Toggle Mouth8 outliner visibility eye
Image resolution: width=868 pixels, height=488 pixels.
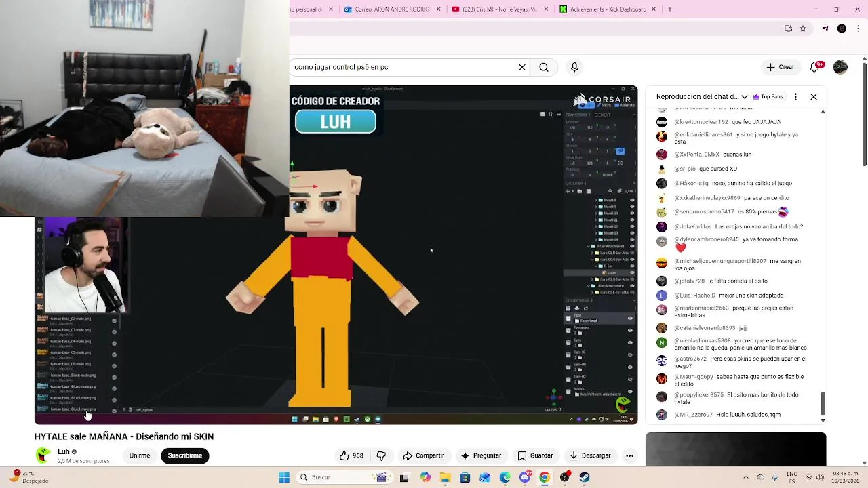click(x=632, y=200)
